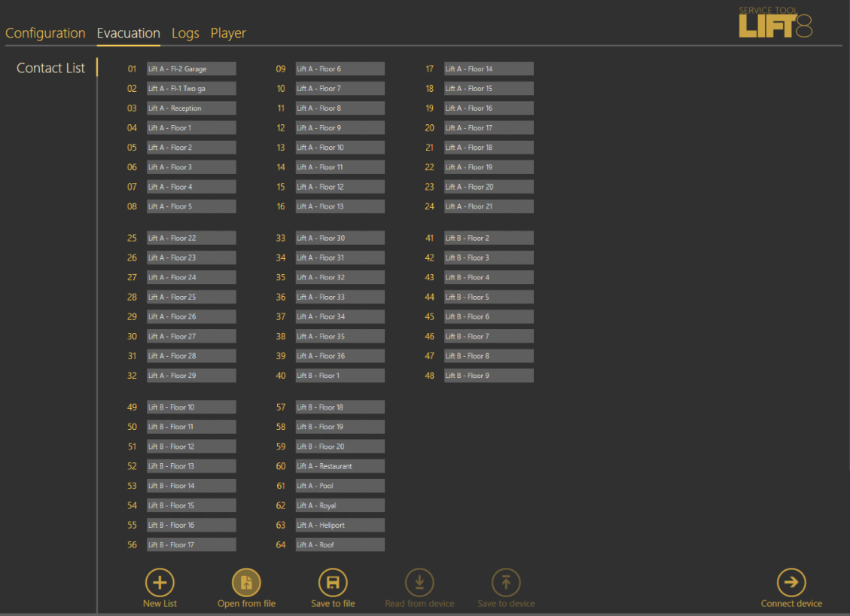Click the LIFT8 Service Tool logo

click(x=775, y=23)
